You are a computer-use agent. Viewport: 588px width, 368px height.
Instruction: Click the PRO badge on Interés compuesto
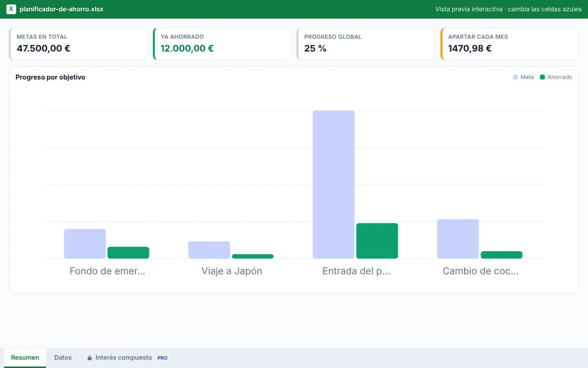pos(162,358)
